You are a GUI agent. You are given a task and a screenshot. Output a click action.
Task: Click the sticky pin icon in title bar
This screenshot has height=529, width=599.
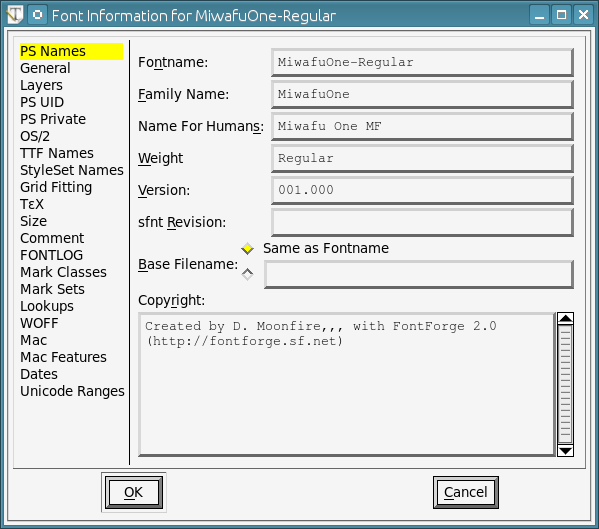(37, 15)
